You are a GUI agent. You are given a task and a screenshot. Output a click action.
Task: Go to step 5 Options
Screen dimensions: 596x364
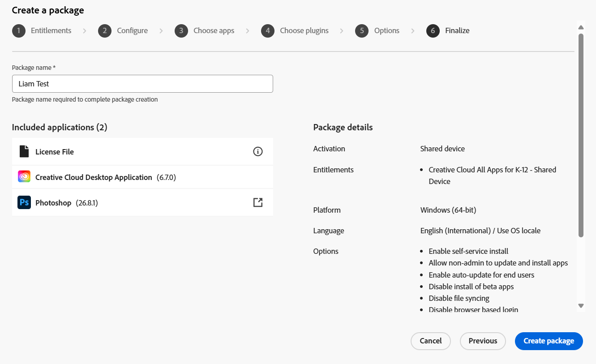[377, 30]
